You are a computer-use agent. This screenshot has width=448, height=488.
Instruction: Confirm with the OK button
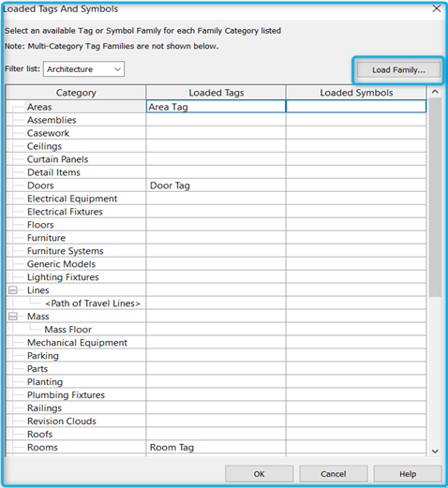click(x=259, y=474)
